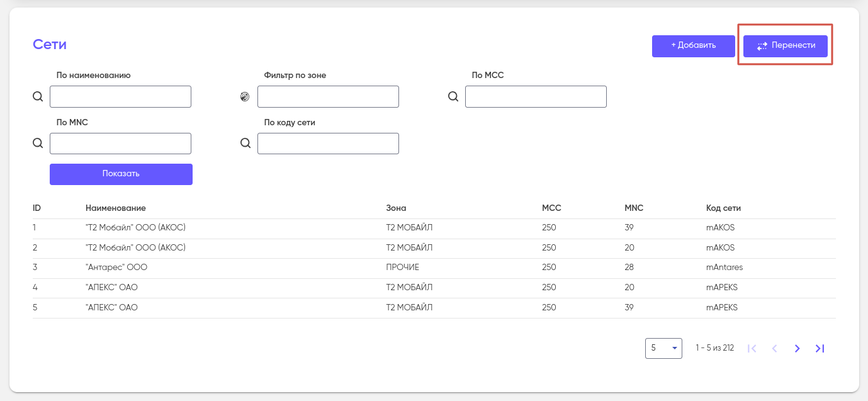
Task: Focus the По коду сети input field
Action: (x=328, y=144)
